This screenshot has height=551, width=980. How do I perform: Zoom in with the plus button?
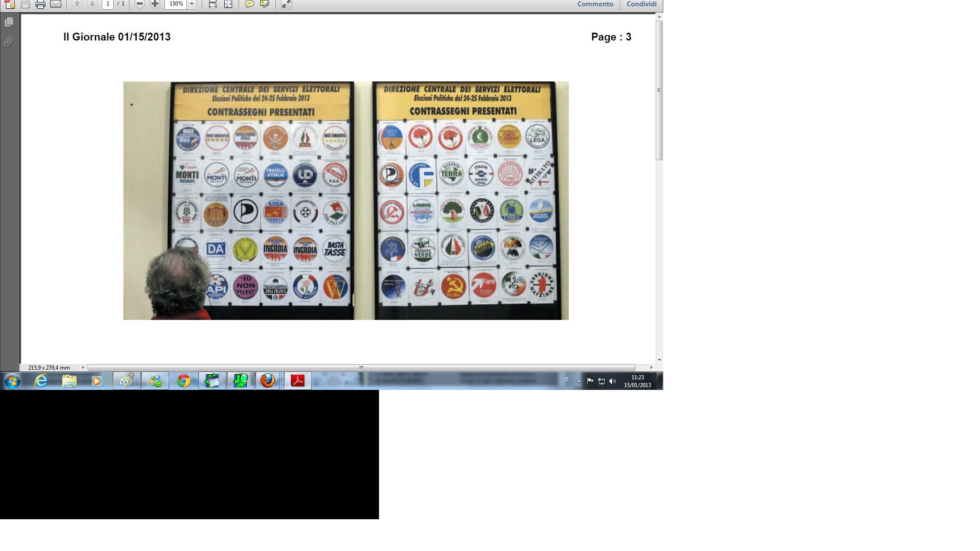pos(155,4)
